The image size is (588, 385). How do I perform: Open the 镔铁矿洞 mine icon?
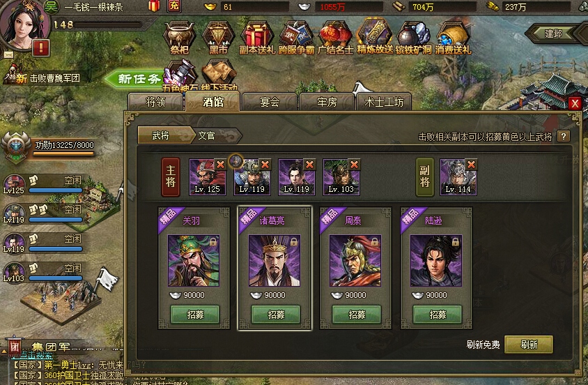414,38
